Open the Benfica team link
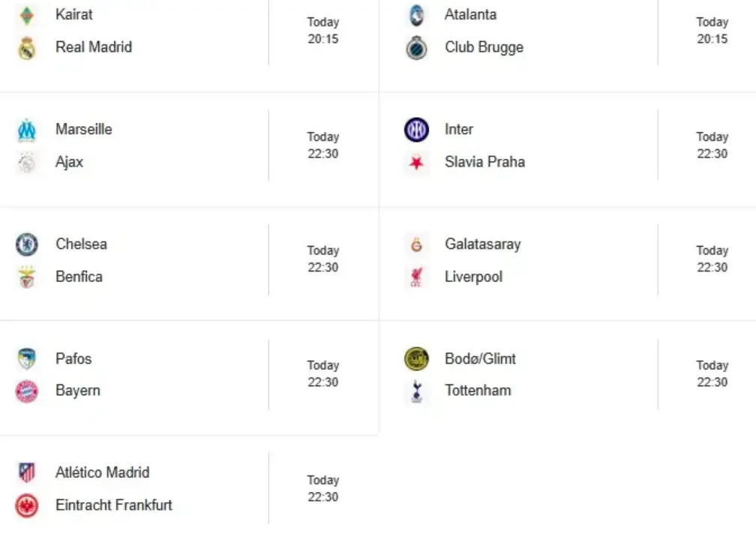 click(x=79, y=277)
